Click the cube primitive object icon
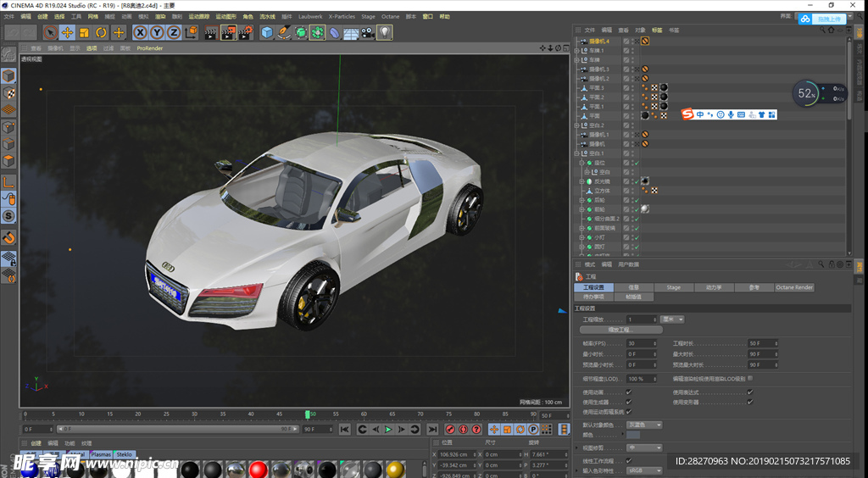Viewport: 868px width, 478px height. [x=267, y=32]
